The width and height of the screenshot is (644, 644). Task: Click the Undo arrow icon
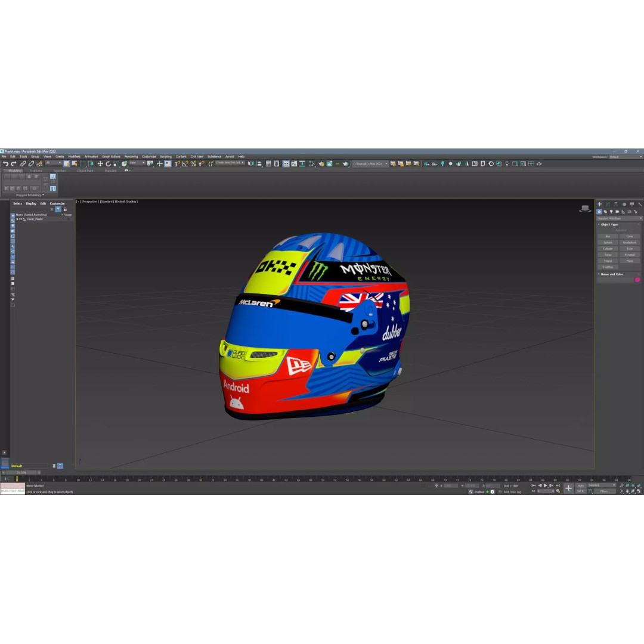tap(6, 164)
